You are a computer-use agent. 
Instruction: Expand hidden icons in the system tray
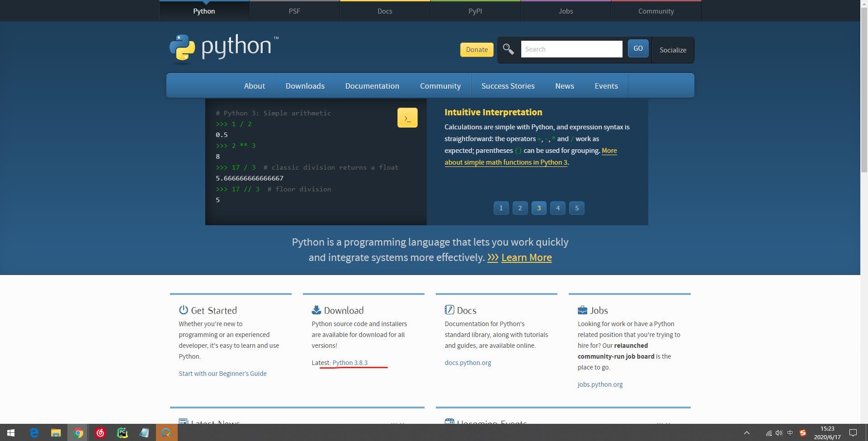tap(747, 432)
